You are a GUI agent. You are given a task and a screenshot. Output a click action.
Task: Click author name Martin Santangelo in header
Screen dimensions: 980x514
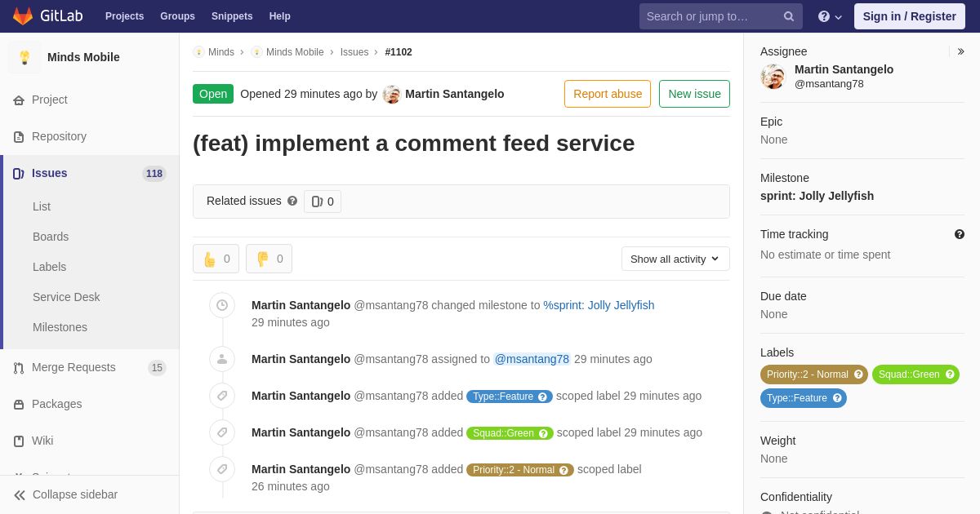(x=455, y=94)
